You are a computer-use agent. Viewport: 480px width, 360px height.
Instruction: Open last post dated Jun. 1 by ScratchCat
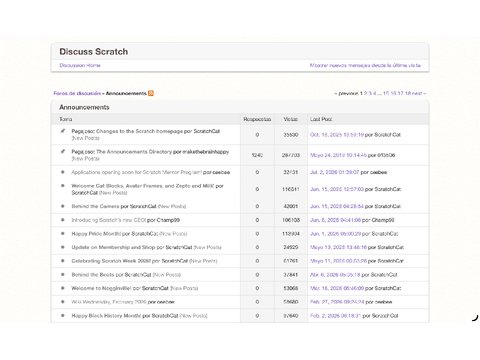click(335, 234)
